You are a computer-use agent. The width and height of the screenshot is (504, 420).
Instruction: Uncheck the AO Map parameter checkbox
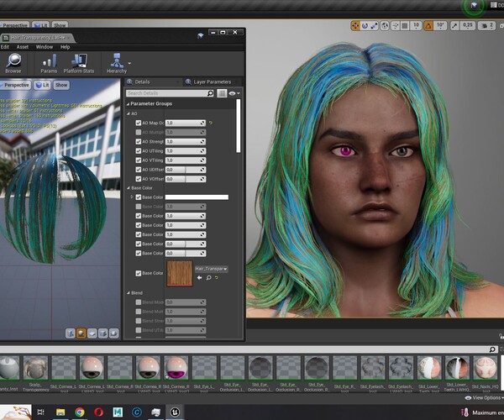tap(139, 123)
